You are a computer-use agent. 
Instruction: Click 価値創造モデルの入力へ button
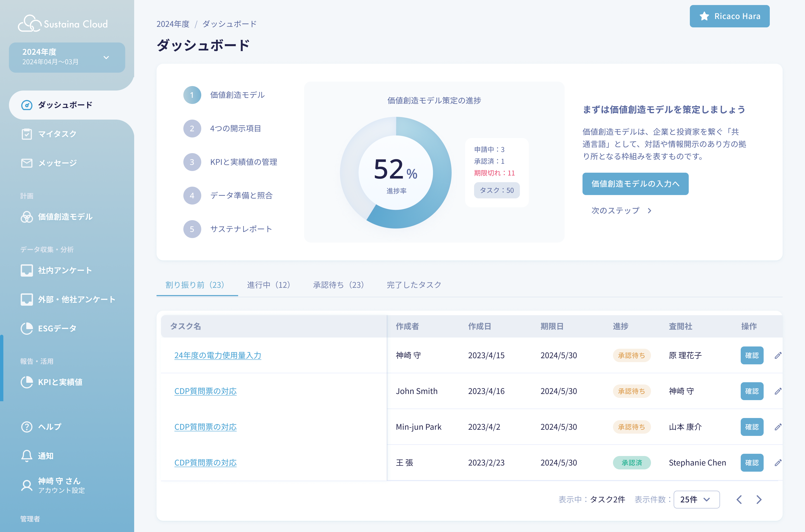pos(635,184)
